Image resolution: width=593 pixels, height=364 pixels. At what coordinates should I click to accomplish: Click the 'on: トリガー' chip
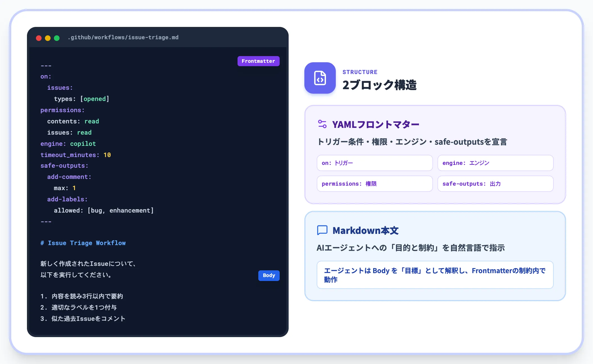point(375,163)
